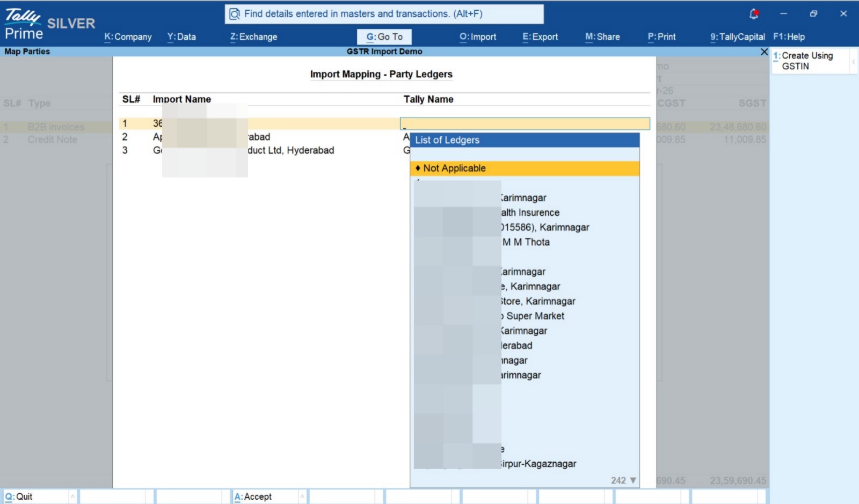Click the 'List of Ledgers' header

pyautogui.click(x=525, y=140)
